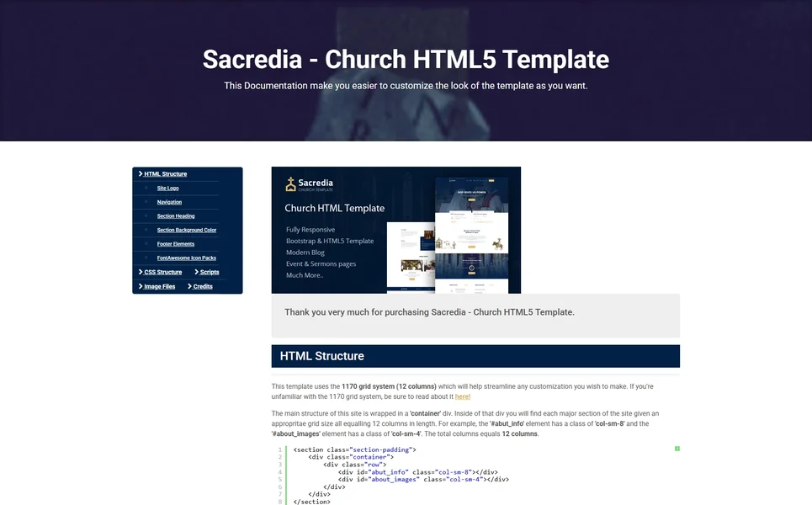Select Footer Elements in sidebar menu
The image size is (812, 505).
click(x=175, y=244)
